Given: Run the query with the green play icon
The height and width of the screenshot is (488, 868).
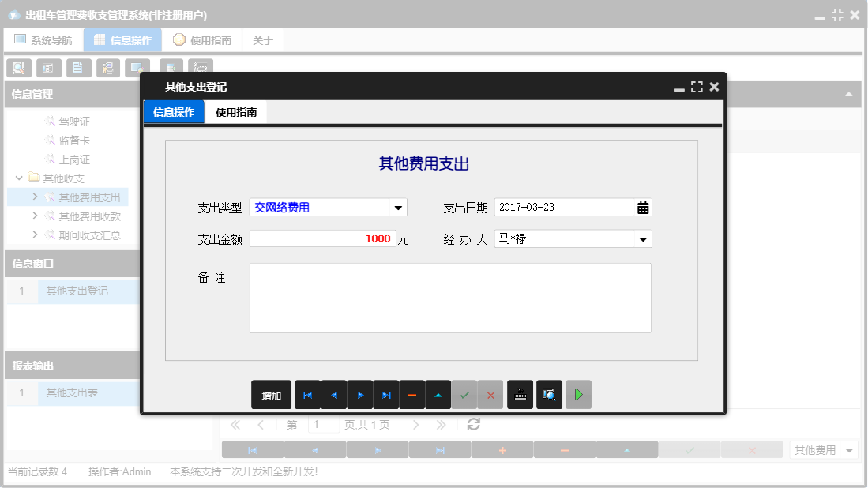Looking at the screenshot, I should [577, 394].
